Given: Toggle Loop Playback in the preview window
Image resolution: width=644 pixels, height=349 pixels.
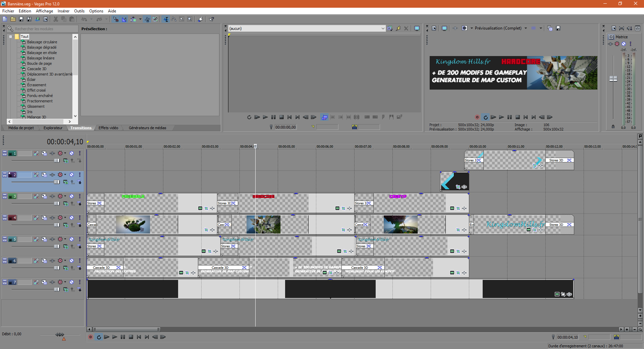Looking at the screenshot, I should pyautogui.click(x=485, y=117).
